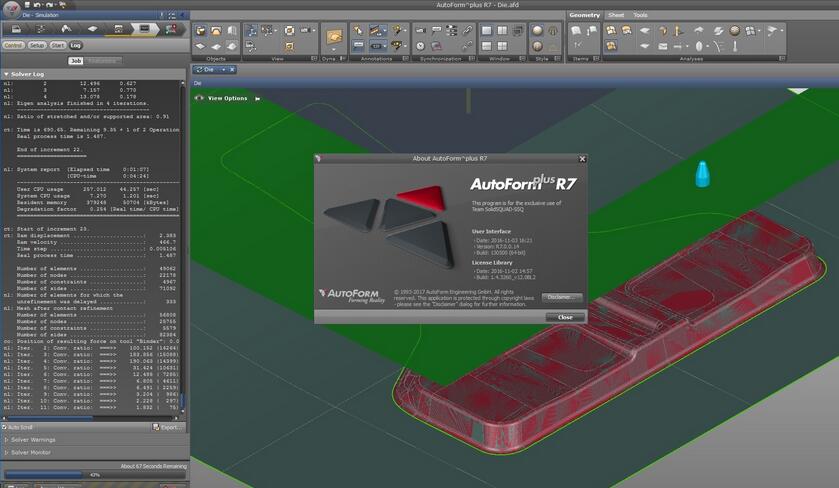
Task: Switch to the Geometry ribbon tab
Action: (x=584, y=15)
